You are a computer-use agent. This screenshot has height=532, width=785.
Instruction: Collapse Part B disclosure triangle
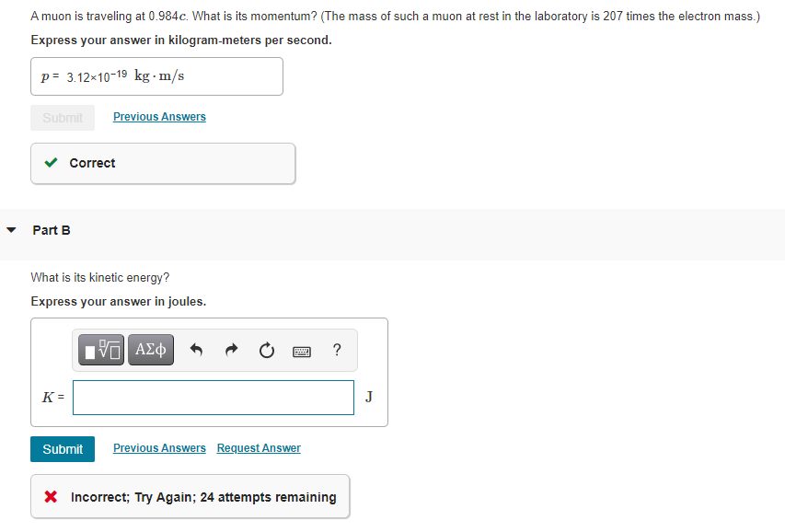pyautogui.click(x=11, y=230)
